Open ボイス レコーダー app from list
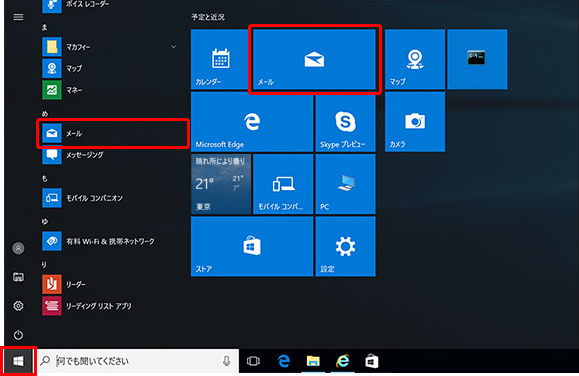579x376 pixels. 111,5
